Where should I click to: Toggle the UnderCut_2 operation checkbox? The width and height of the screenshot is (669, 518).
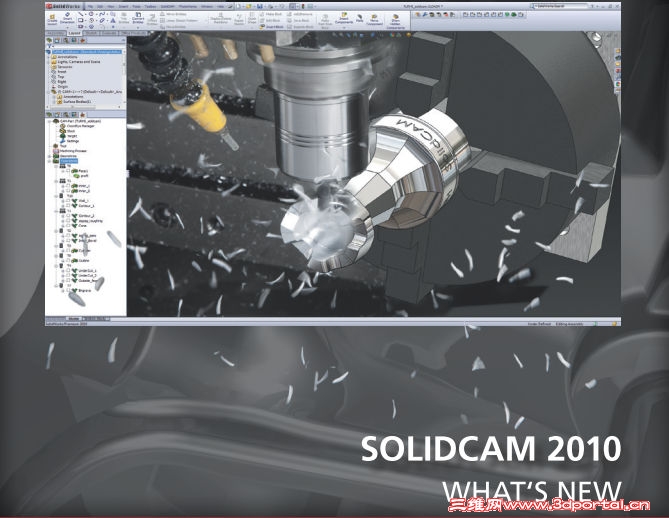pos(68,275)
